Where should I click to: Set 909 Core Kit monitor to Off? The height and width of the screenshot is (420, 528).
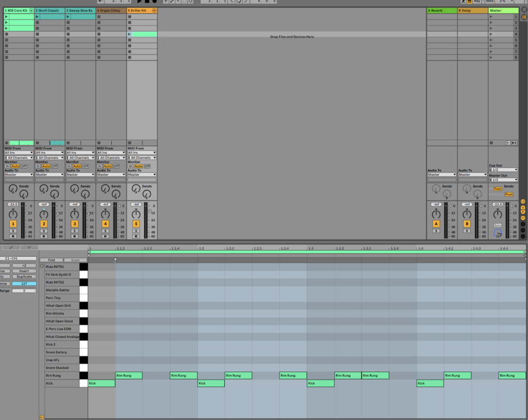24,166
